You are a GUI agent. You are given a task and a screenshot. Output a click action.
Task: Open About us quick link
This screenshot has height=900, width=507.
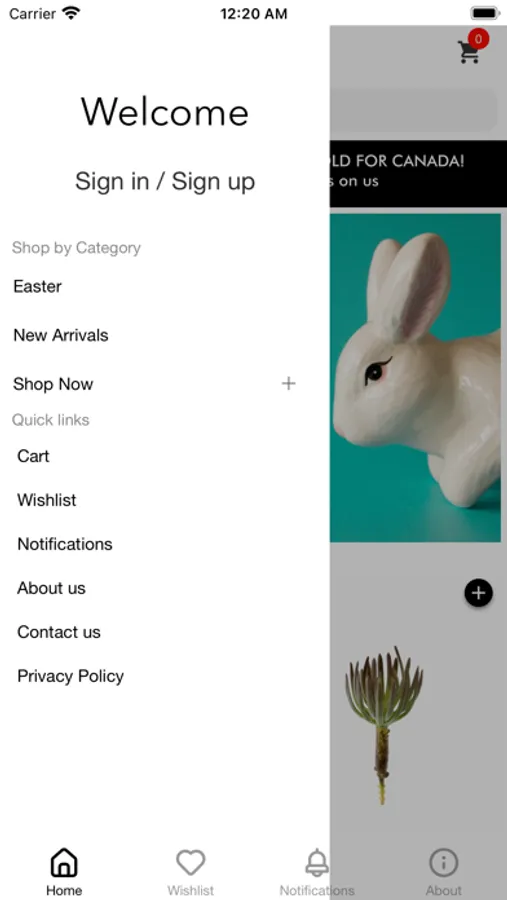51,588
